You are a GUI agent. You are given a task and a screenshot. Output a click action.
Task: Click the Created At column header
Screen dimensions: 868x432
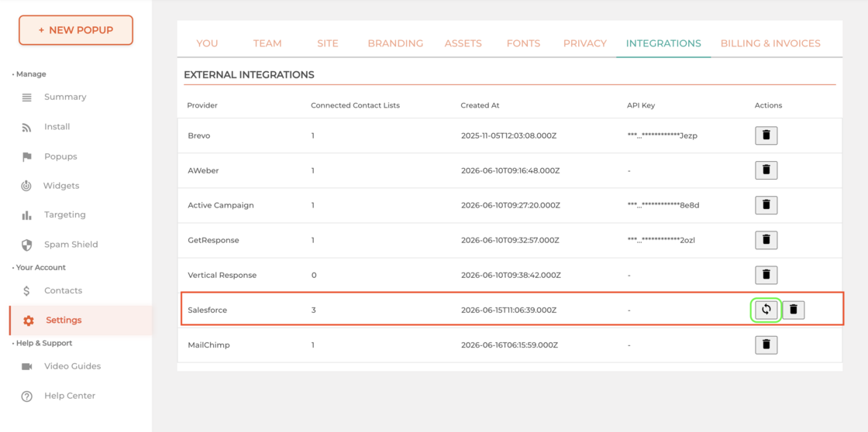tap(480, 105)
